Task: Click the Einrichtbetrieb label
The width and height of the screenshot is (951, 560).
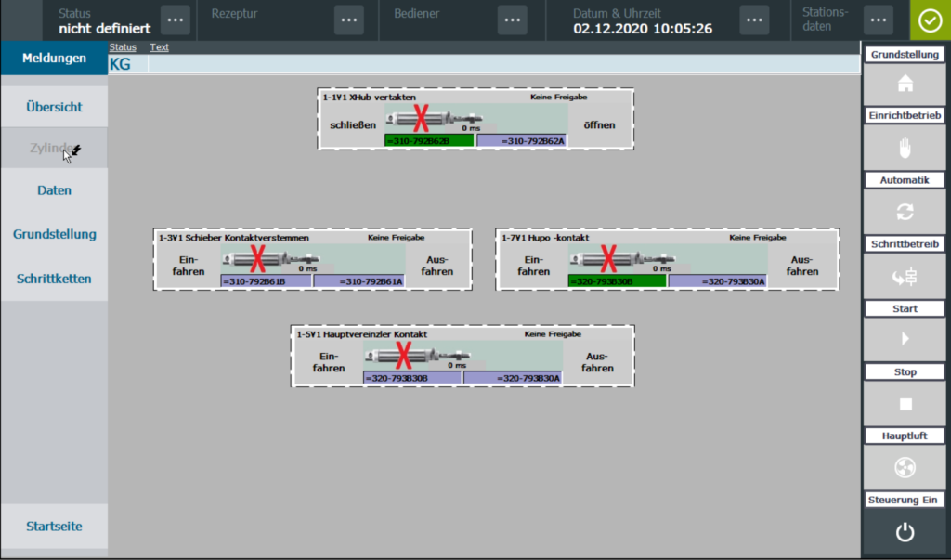Action: tap(905, 115)
